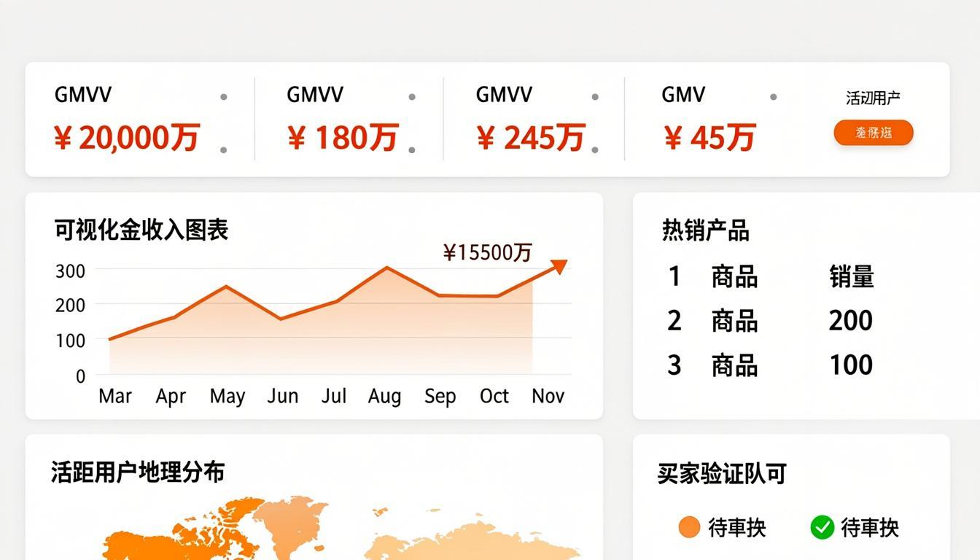Image resolution: width=980 pixels, height=560 pixels.
Task: Click the dot beside the GMVV label above ¥ 20,000万
Action: (224, 97)
